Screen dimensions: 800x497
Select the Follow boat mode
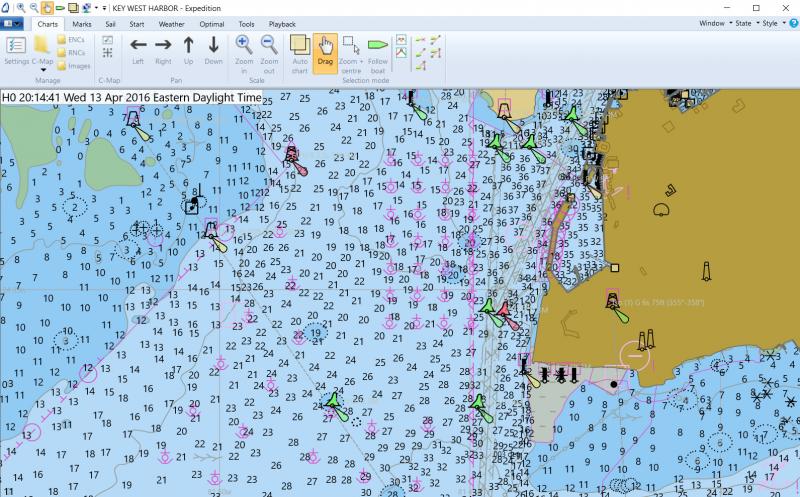(x=377, y=50)
